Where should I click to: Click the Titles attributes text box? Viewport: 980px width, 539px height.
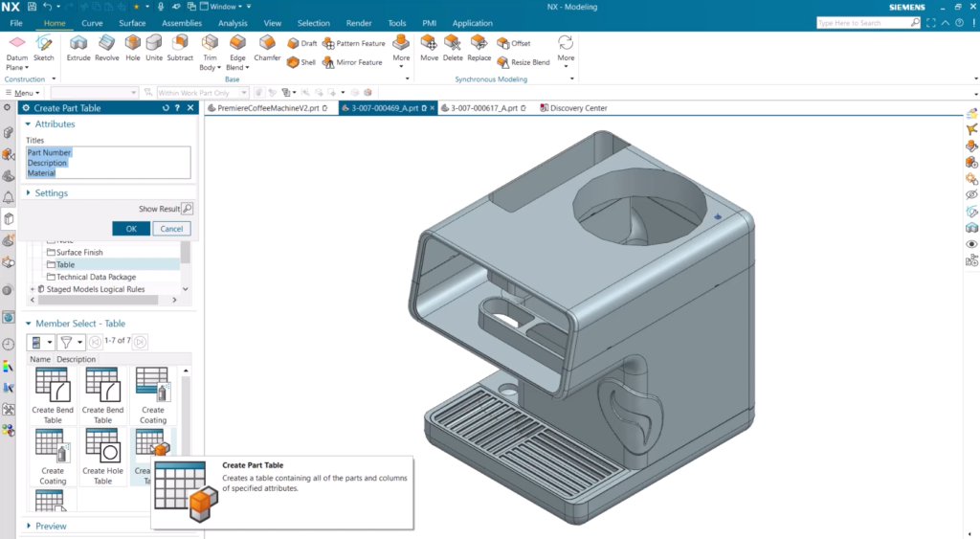(x=108, y=163)
